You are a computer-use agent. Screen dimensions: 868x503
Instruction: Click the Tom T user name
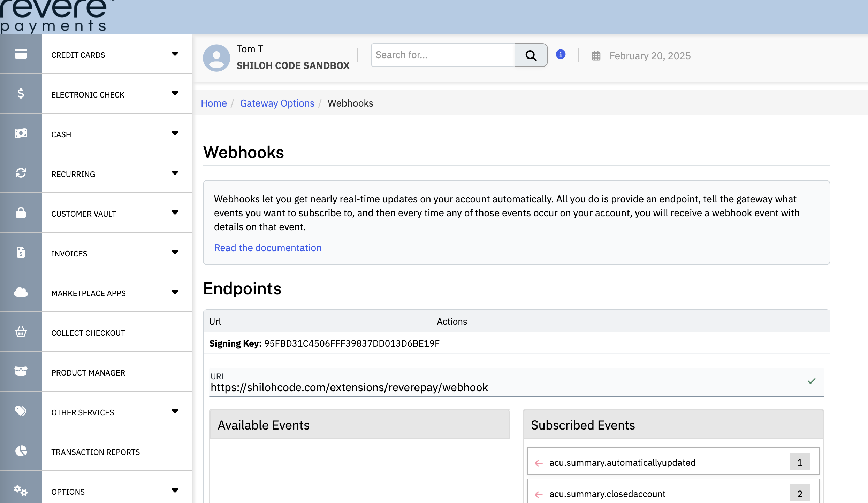(250, 49)
